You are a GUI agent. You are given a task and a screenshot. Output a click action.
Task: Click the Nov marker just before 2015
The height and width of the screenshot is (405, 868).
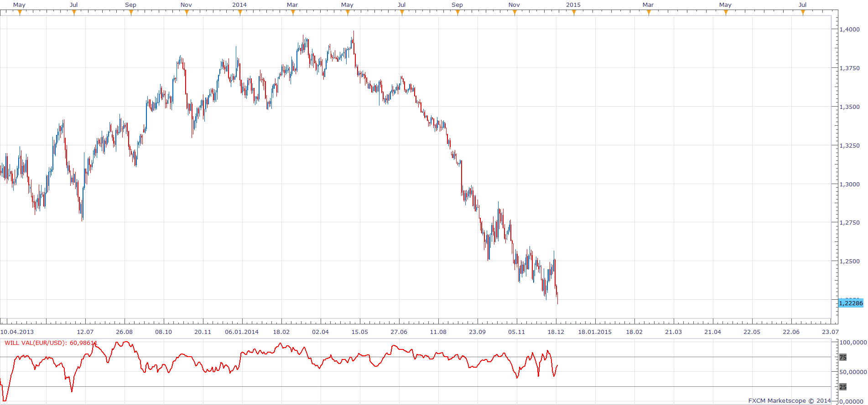coord(515,12)
